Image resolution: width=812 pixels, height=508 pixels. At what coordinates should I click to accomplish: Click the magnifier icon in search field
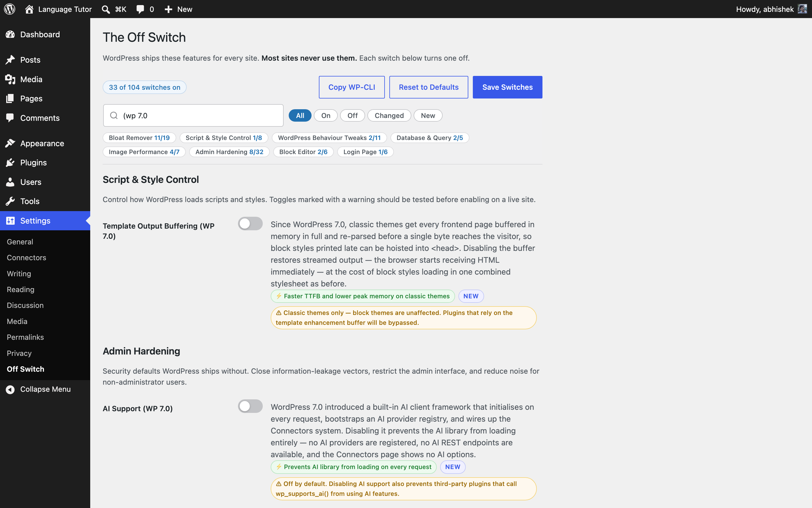[x=114, y=116]
